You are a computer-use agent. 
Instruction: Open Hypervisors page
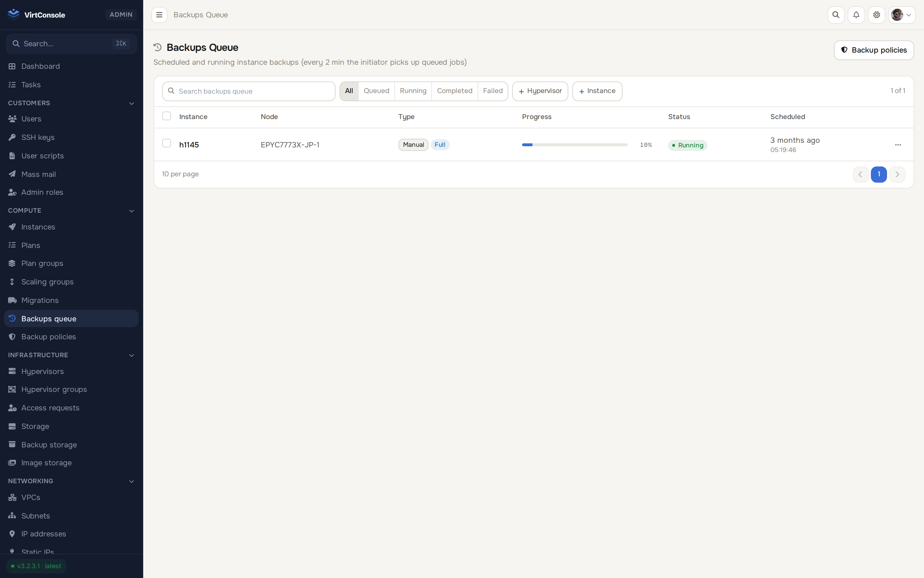tap(71, 371)
